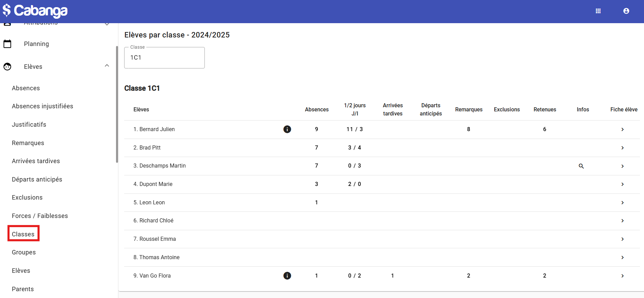Click magnifier icon for Deschamps Martin
The image size is (644, 298).
[581, 166]
